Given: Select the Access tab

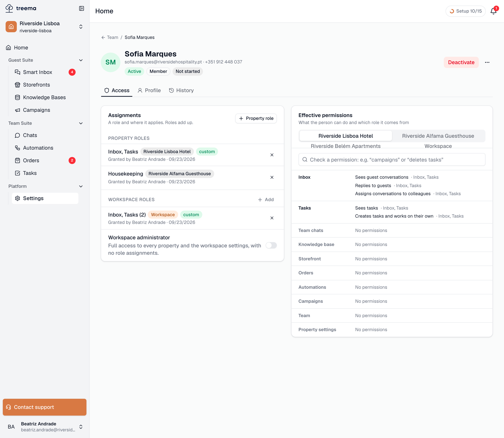Looking at the screenshot, I should (117, 90).
